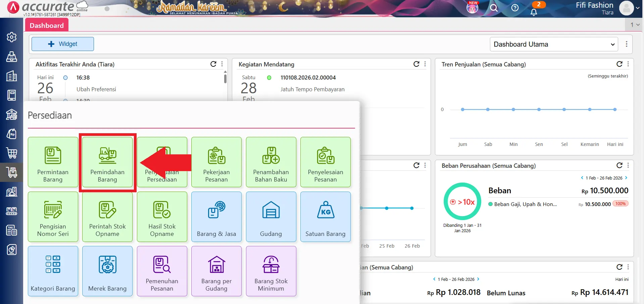Click the search magnifier icon in header
The image size is (644, 304).
[x=494, y=8]
